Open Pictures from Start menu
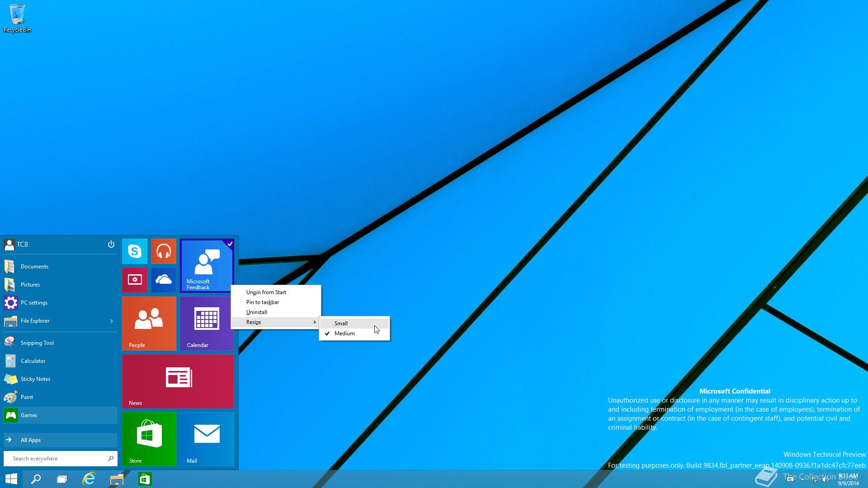868x488 pixels. (x=60, y=285)
